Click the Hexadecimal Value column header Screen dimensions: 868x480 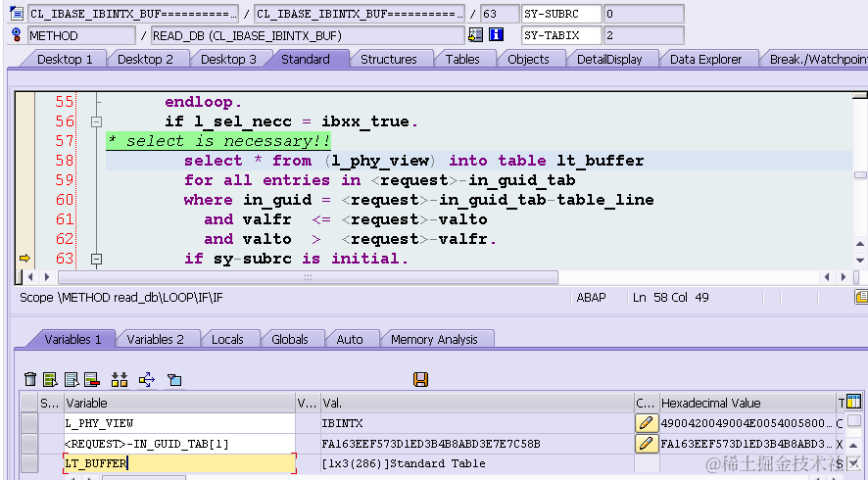747,403
